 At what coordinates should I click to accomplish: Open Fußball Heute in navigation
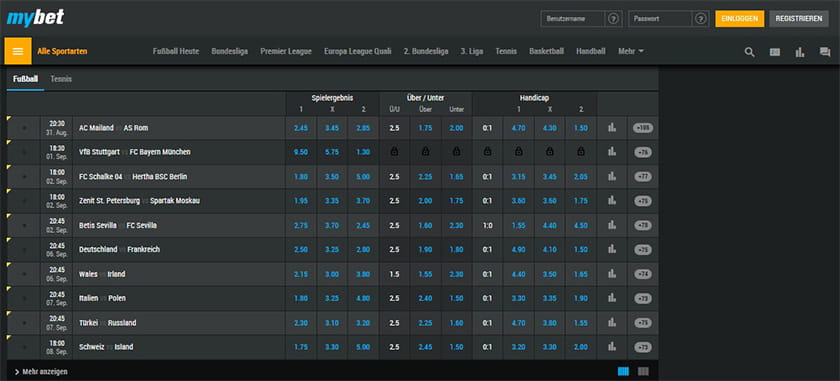click(x=176, y=51)
